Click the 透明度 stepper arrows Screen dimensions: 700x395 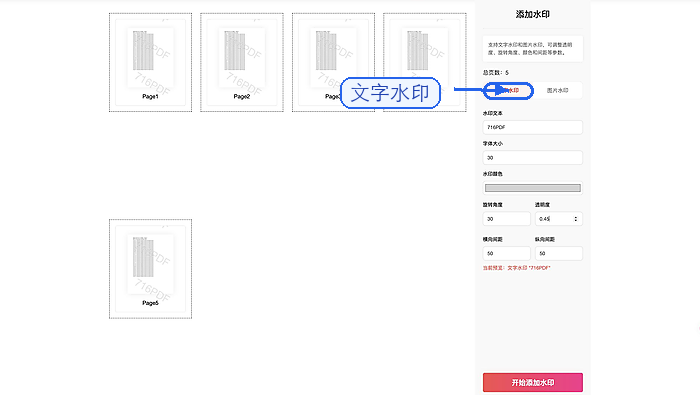pos(575,219)
